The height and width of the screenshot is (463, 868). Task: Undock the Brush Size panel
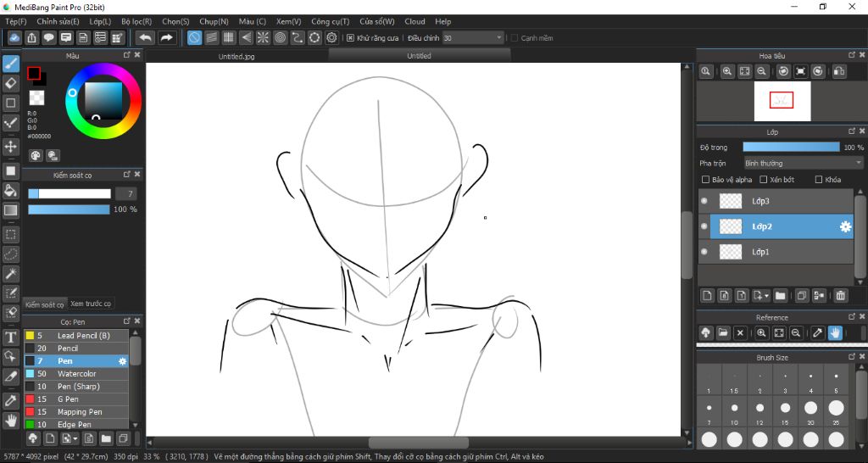click(x=852, y=357)
